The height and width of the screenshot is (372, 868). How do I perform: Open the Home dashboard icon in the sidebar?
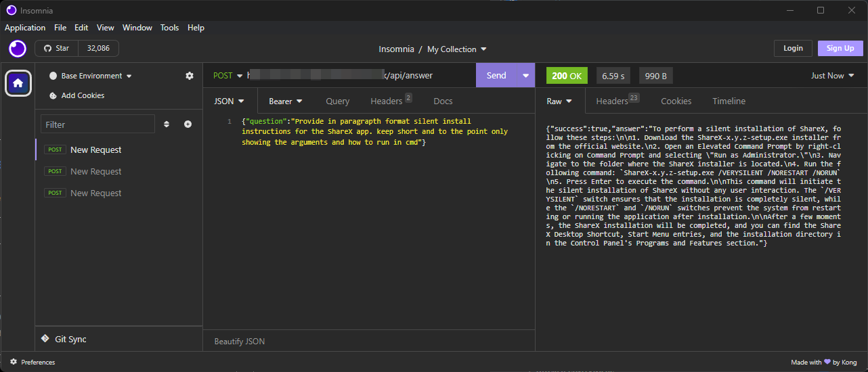click(x=18, y=83)
